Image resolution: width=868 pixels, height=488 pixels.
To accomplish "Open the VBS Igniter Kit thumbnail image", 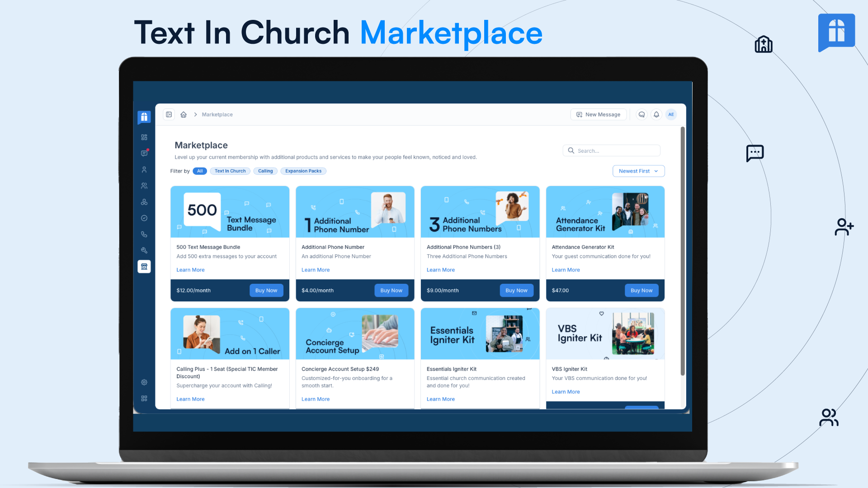I will click(x=605, y=334).
